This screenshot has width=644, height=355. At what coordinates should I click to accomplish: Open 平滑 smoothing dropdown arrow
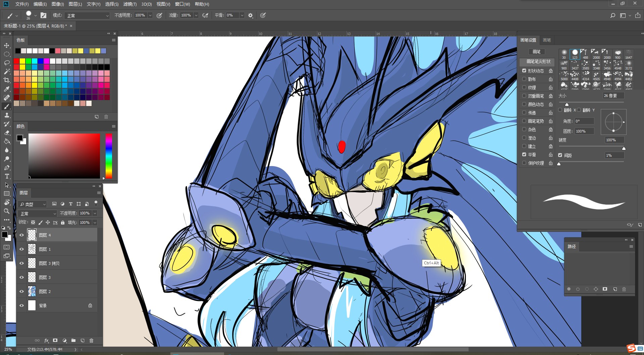(x=242, y=15)
